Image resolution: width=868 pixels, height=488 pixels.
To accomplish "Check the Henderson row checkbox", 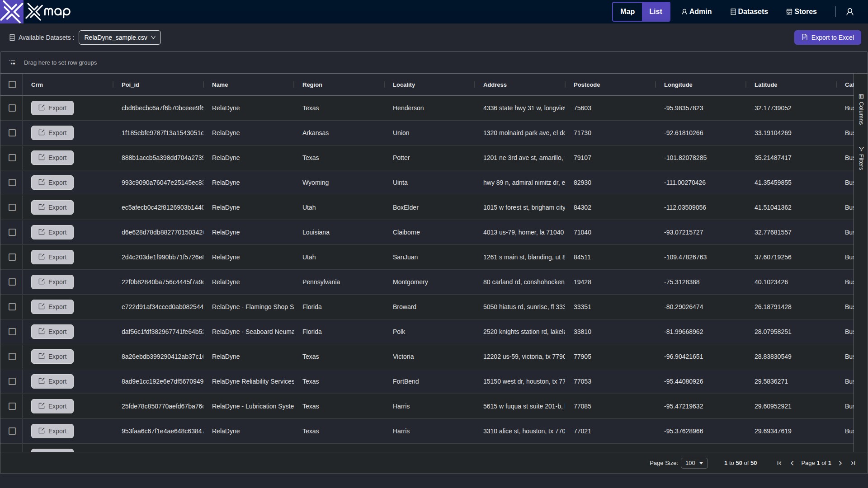I will (x=12, y=108).
